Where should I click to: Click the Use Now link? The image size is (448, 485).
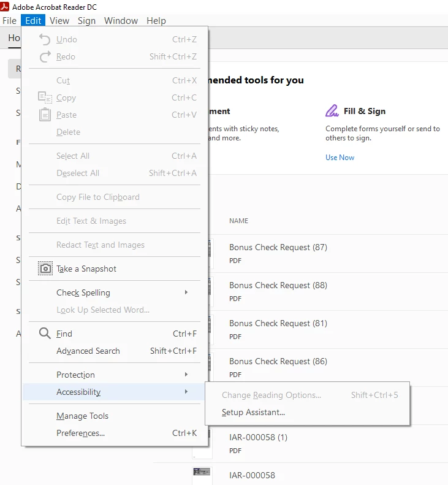[340, 158]
